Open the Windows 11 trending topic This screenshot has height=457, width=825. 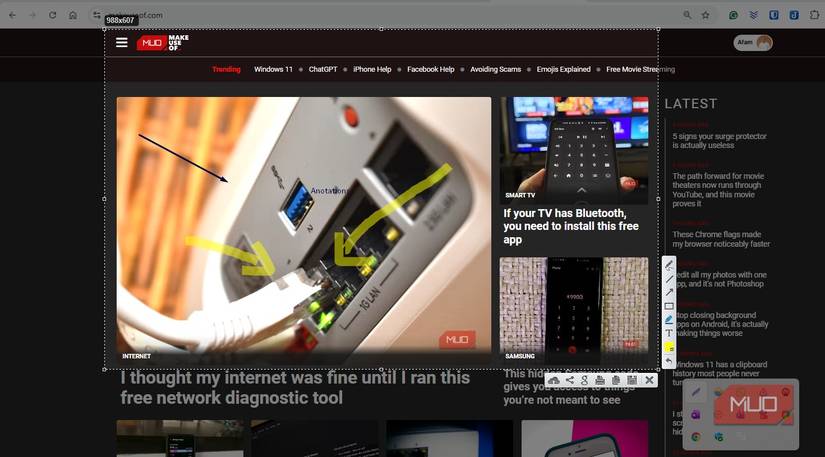(x=273, y=69)
